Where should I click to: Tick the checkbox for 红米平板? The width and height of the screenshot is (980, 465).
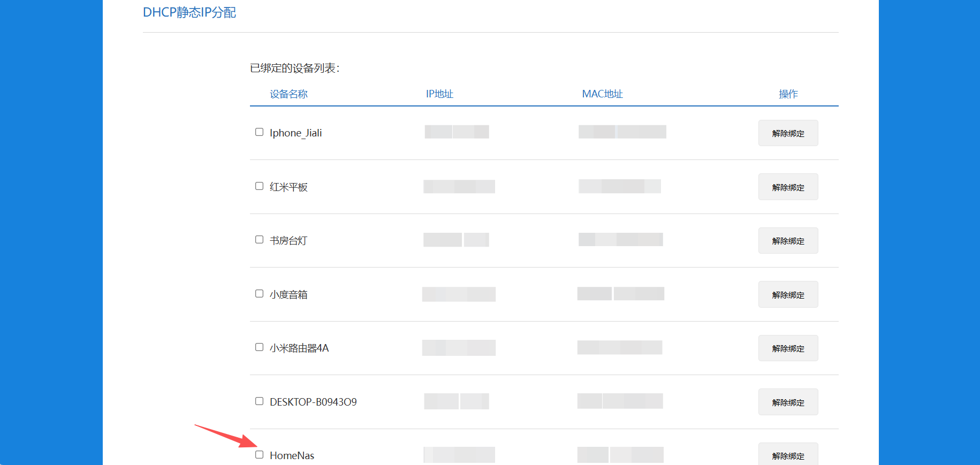(x=259, y=186)
